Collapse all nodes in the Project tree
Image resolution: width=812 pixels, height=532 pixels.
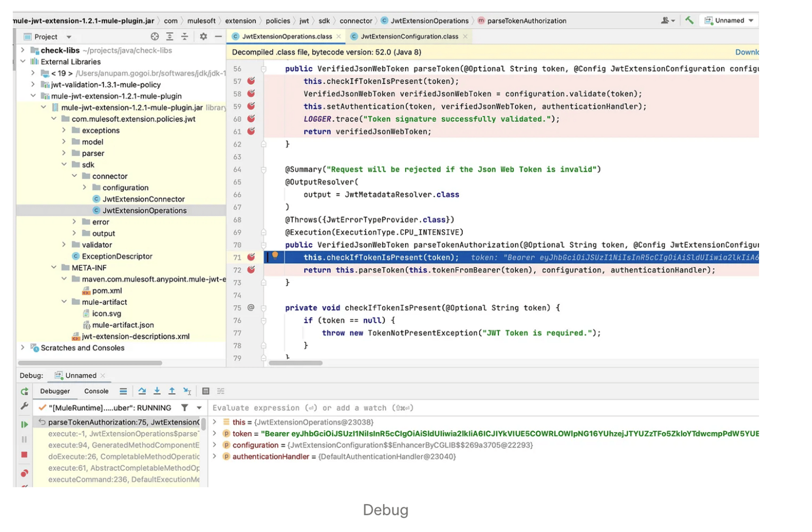point(185,37)
